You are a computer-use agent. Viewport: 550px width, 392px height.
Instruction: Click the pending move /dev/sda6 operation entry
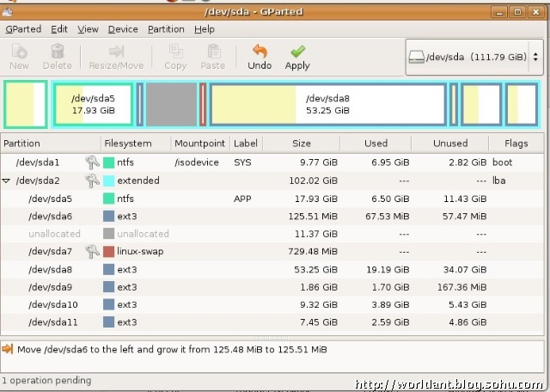click(172, 350)
